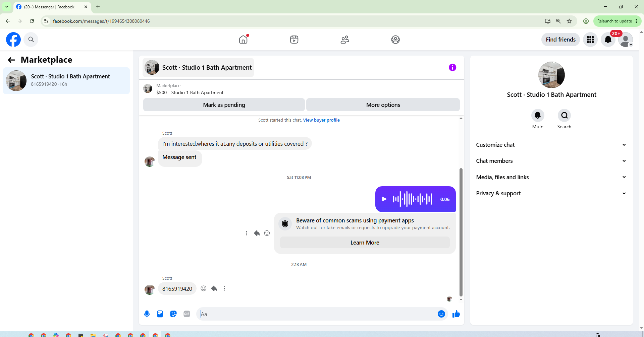Open the Reels video icon in top navigation
Screen dimensions: 644x337
(294, 40)
